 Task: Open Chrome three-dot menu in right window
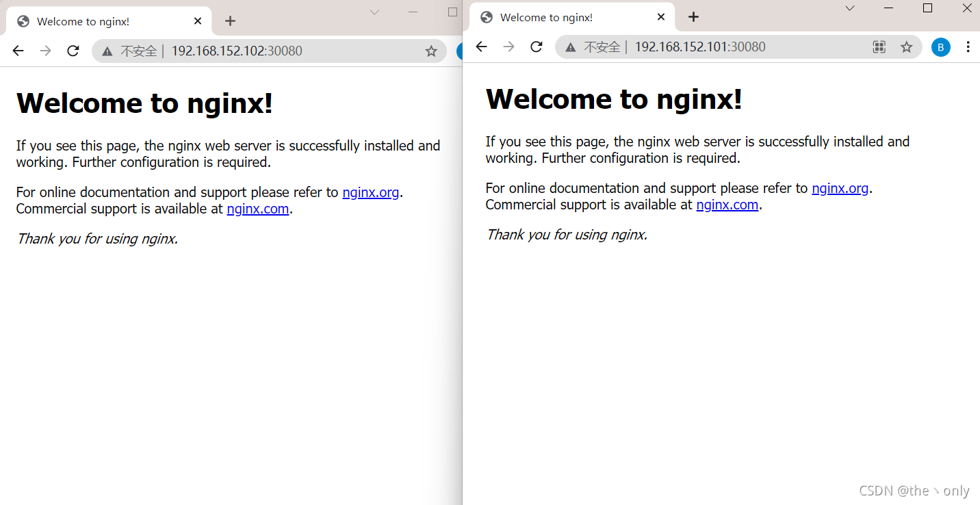[968, 47]
